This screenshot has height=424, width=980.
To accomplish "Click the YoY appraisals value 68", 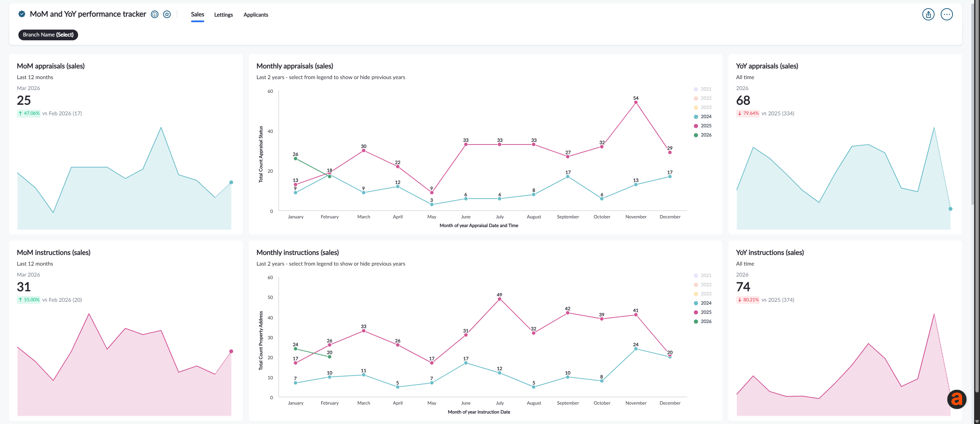I will [x=743, y=101].
